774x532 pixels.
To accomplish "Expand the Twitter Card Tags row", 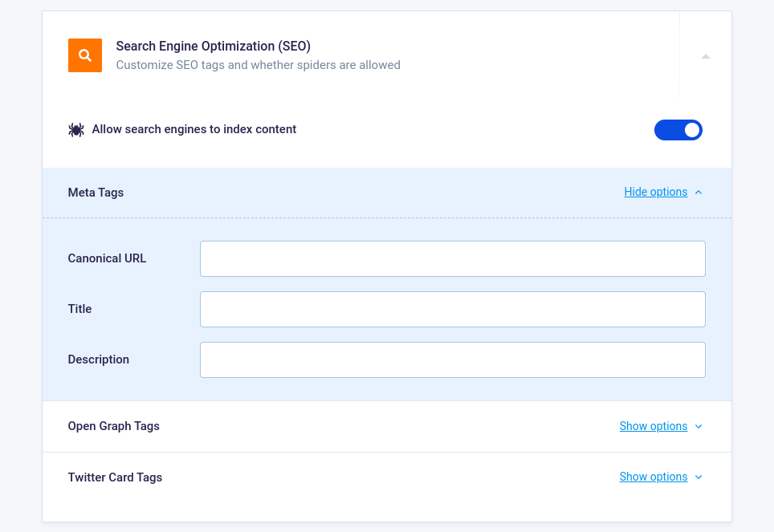I will click(x=387, y=477).
